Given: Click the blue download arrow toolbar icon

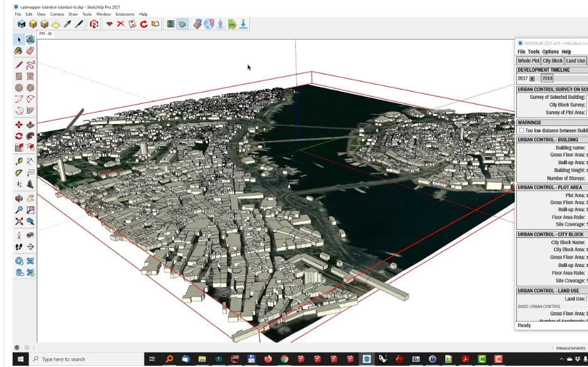Looking at the screenshot, I should click(x=244, y=24).
